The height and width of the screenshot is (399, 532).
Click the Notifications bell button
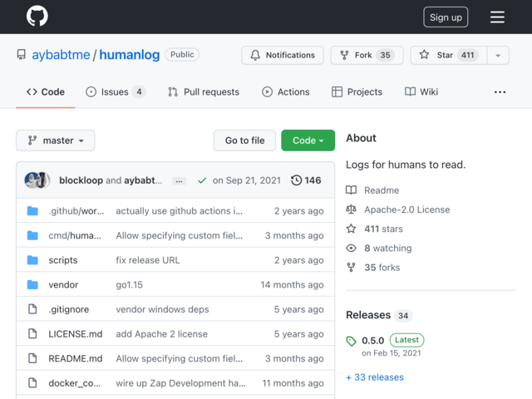pyautogui.click(x=283, y=55)
